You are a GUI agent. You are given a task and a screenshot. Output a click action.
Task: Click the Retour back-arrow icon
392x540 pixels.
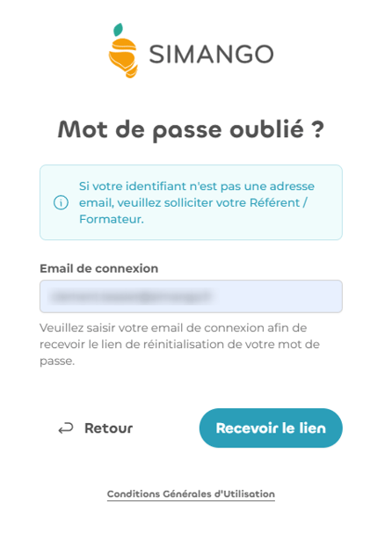[66, 428]
